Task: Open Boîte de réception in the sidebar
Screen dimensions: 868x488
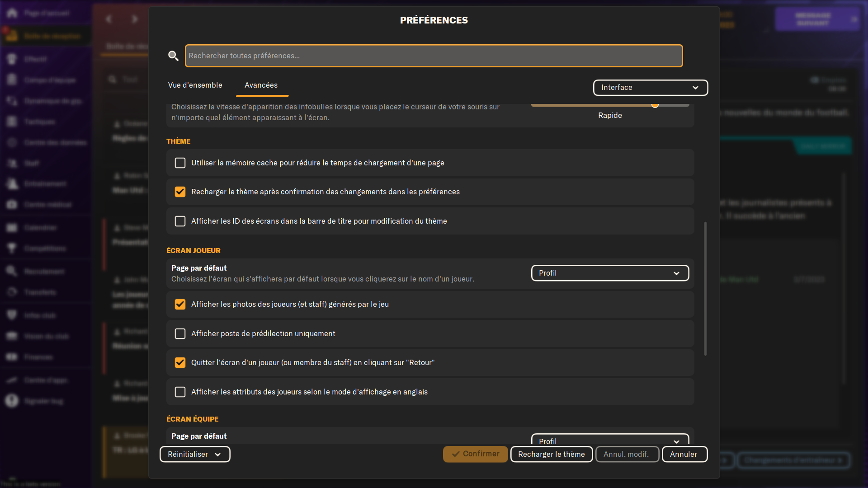Action: pos(45,36)
